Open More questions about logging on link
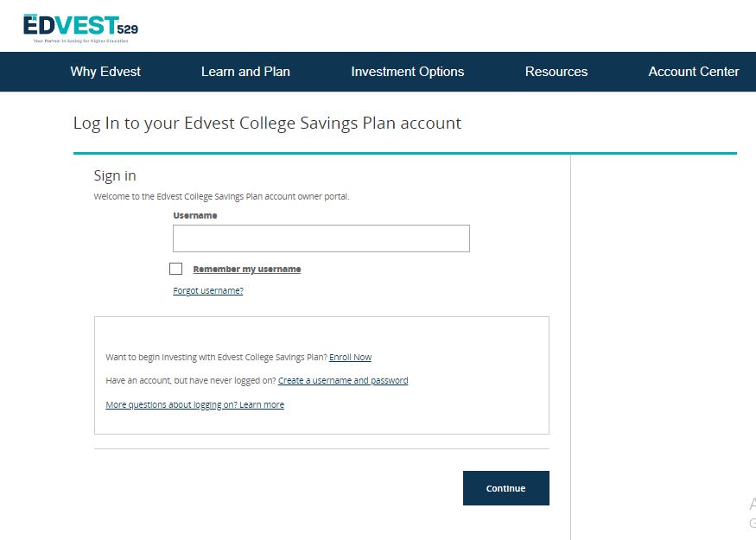This screenshot has height=540, width=756. click(194, 404)
